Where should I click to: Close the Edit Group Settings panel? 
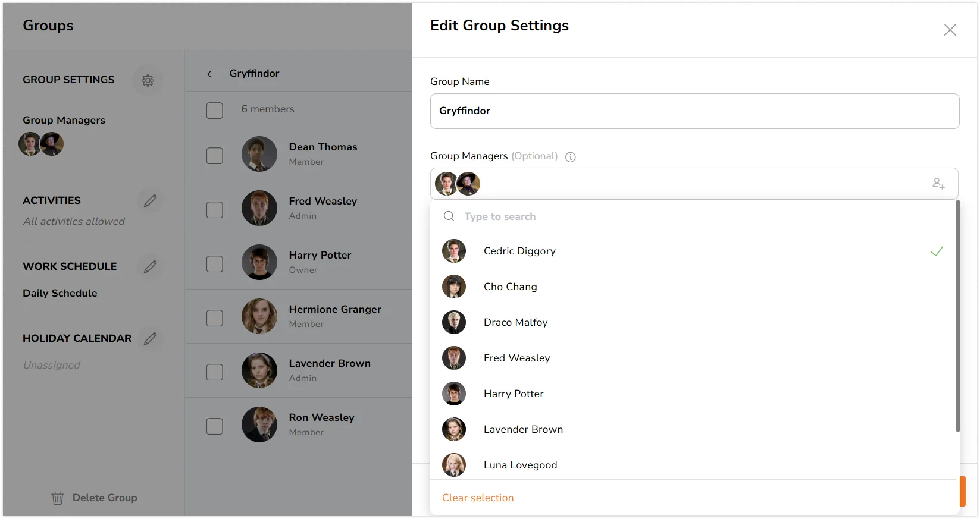point(950,30)
